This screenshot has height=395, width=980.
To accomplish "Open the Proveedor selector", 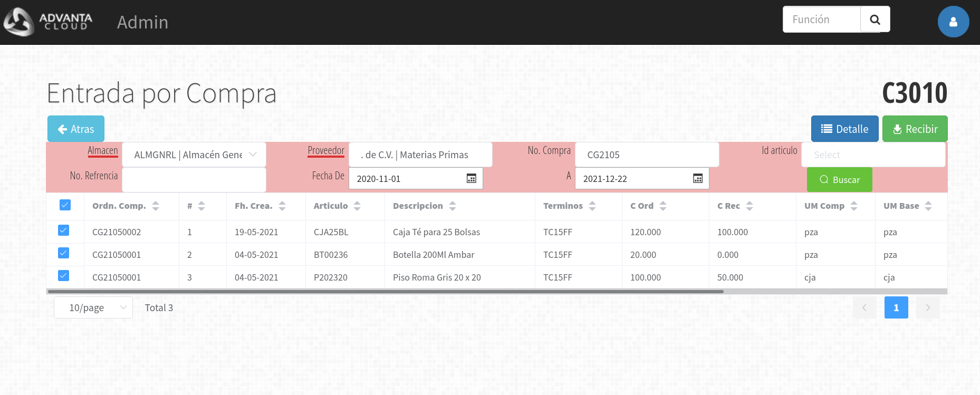I will [x=420, y=155].
